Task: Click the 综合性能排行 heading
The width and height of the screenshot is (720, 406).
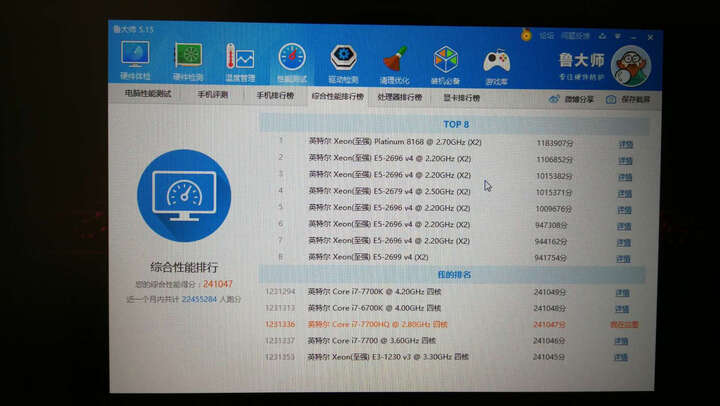Action: coord(184,267)
